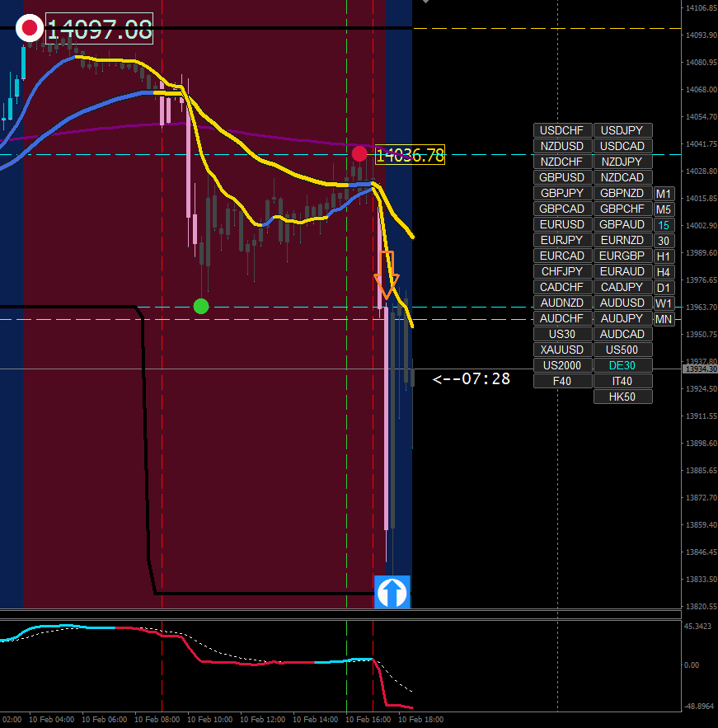718x728 pixels.
Task: Click the red dot near 14036.78 label
Action: [x=359, y=153]
